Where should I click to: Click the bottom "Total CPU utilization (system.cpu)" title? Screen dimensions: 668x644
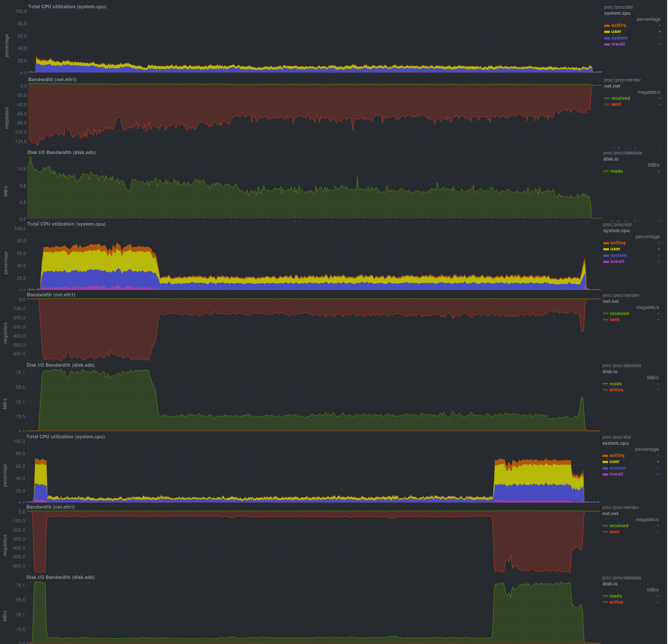click(65, 437)
